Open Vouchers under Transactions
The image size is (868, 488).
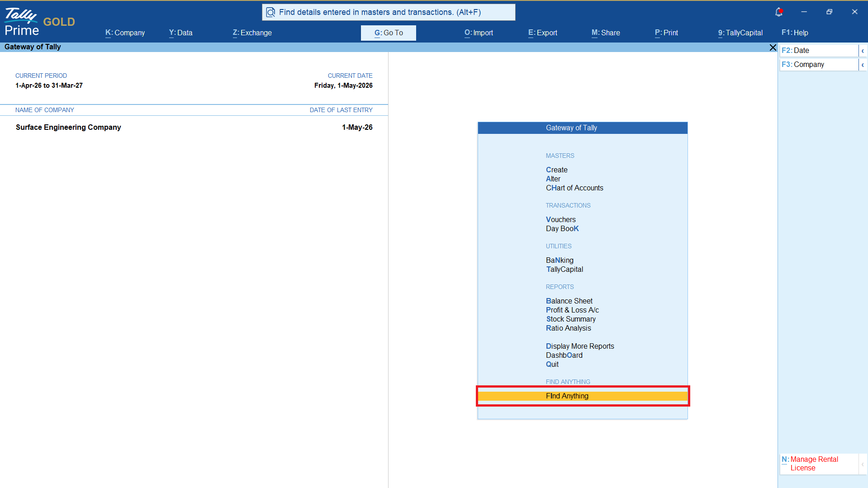click(x=560, y=220)
